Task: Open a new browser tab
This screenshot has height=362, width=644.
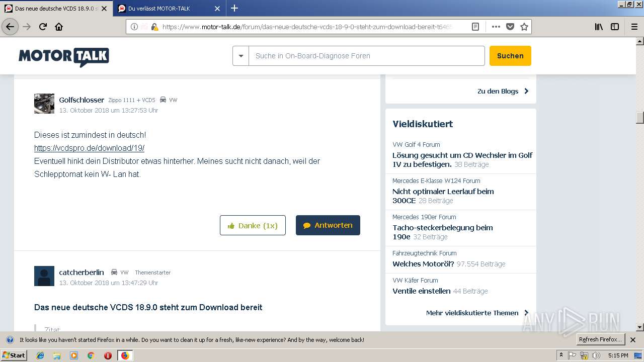Action: pos(234,8)
